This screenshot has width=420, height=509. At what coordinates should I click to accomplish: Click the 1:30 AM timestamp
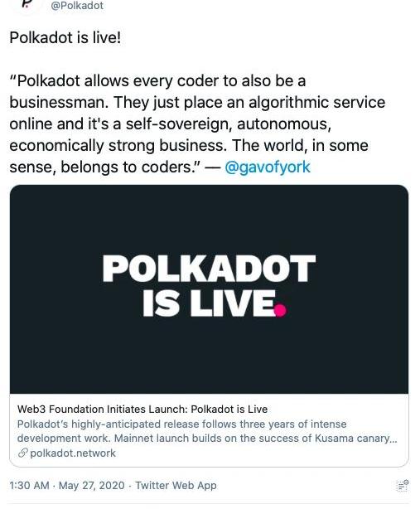29,485
